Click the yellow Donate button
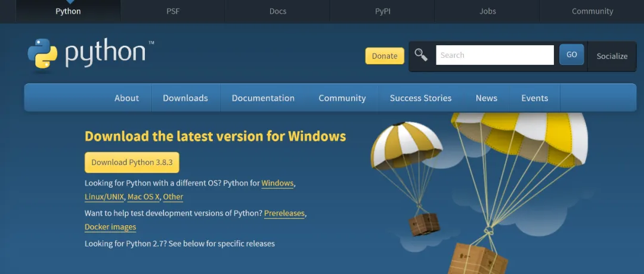This screenshot has width=644, height=274. pyautogui.click(x=385, y=56)
